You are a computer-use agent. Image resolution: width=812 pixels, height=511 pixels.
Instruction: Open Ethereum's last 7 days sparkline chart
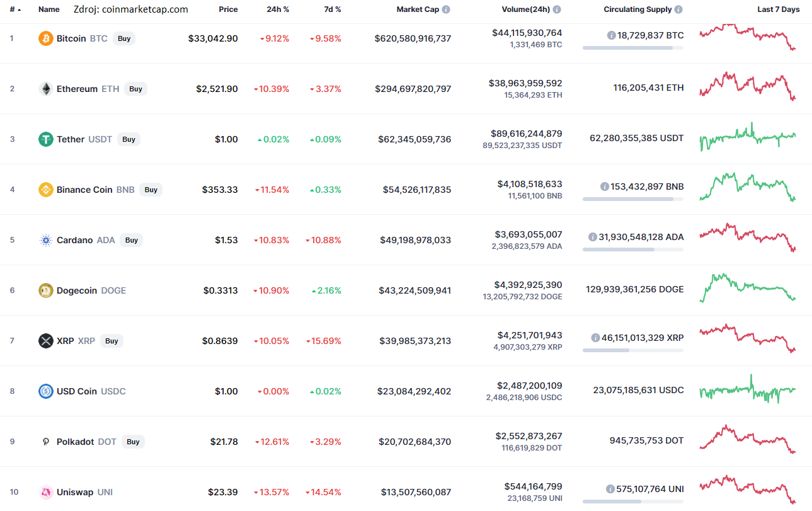point(747,86)
